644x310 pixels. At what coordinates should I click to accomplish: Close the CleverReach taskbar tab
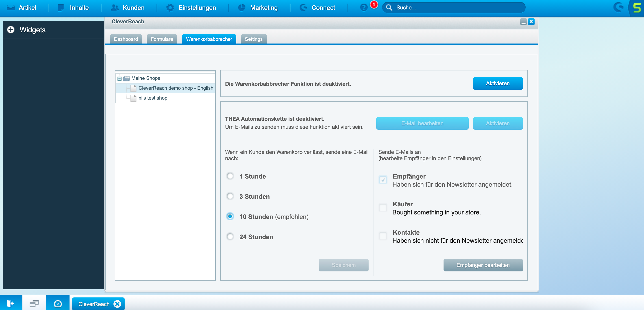(117, 304)
